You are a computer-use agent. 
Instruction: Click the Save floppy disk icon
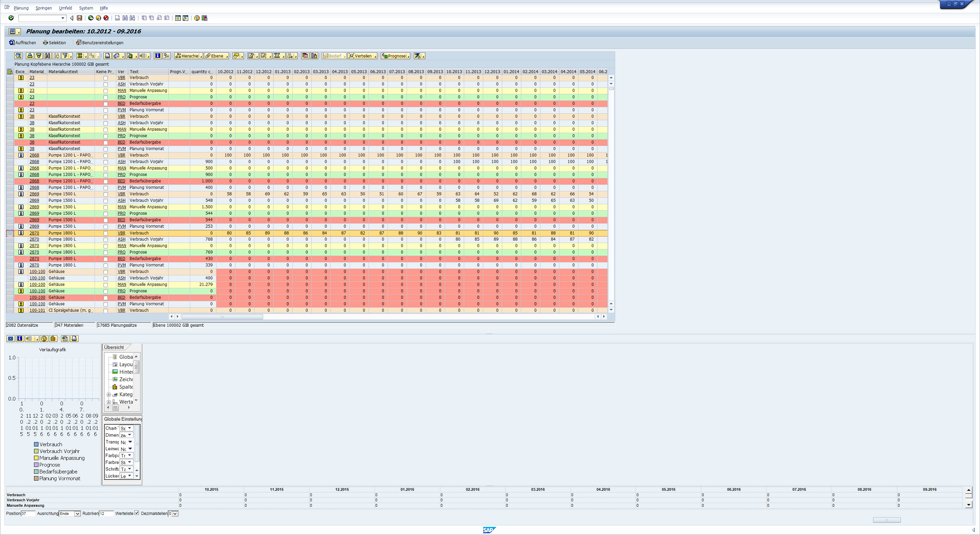pos(80,18)
